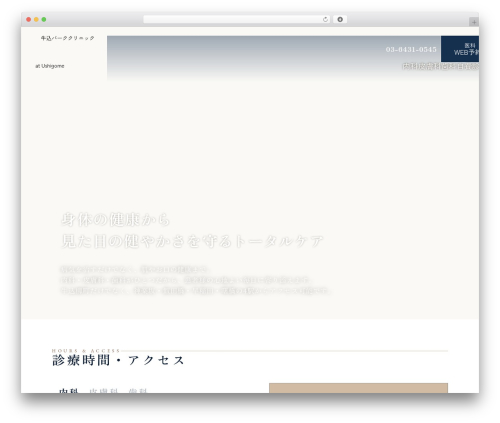Click the 'at Ushigome' logo subtitle

(x=50, y=66)
